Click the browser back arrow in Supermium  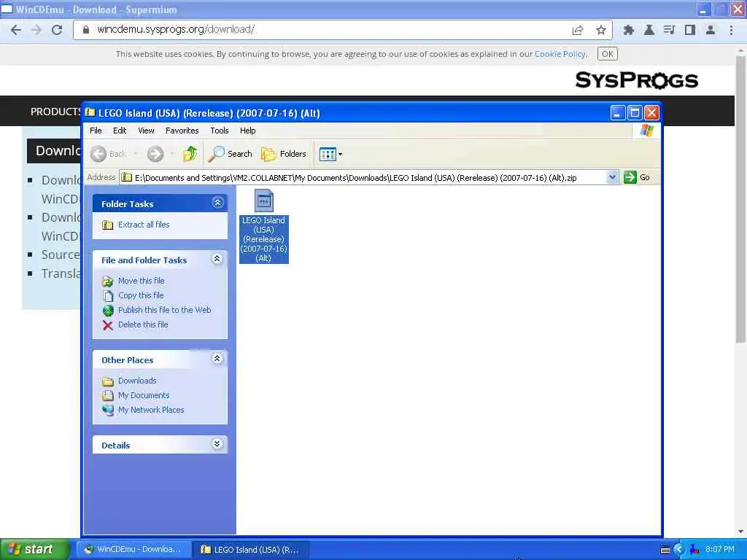[x=16, y=29]
